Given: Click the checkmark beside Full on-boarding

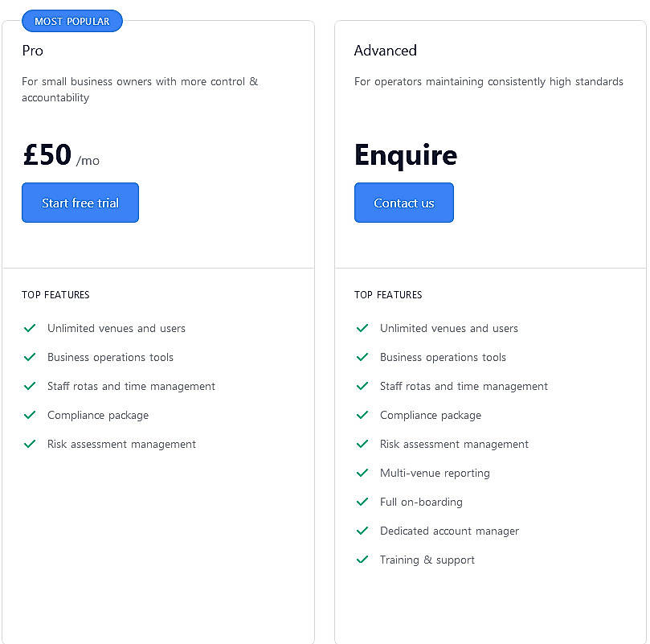Looking at the screenshot, I should pyautogui.click(x=362, y=502).
